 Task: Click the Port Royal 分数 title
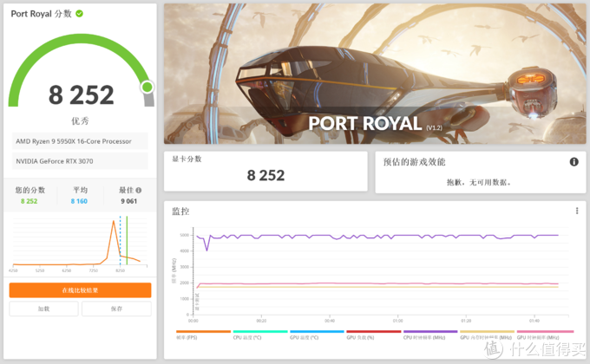pyautogui.click(x=41, y=14)
